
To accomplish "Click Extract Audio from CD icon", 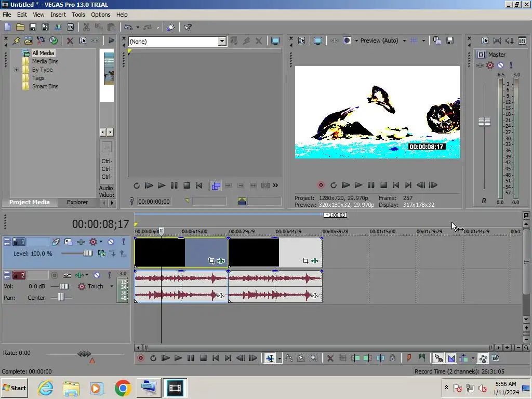I will click(x=54, y=41).
